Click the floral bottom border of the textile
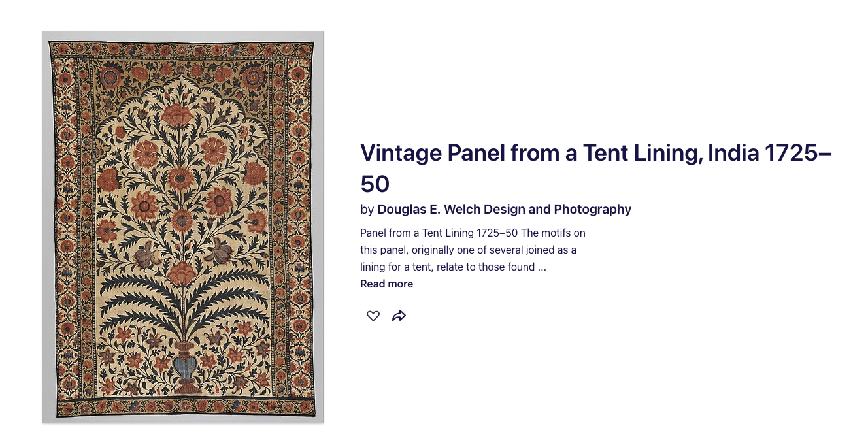Image resolution: width=868 pixels, height=443 pixels. 186,408
